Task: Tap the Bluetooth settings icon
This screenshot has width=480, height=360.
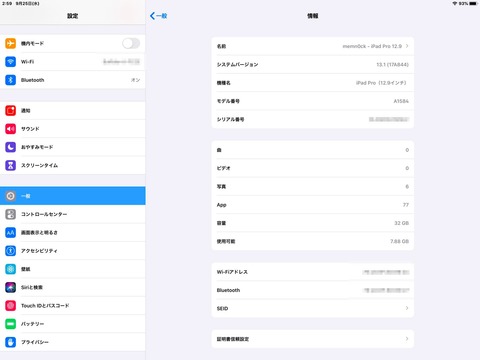Action: click(10, 80)
